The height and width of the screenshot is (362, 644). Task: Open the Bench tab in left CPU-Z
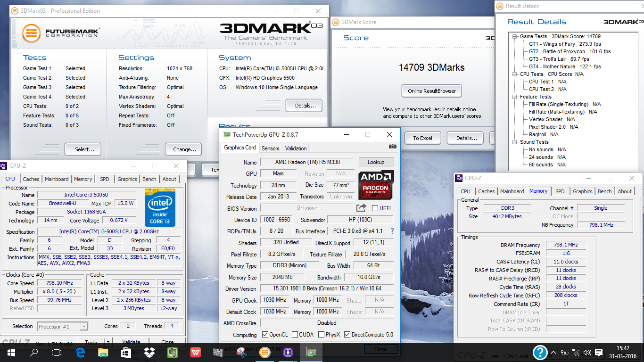click(x=149, y=179)
